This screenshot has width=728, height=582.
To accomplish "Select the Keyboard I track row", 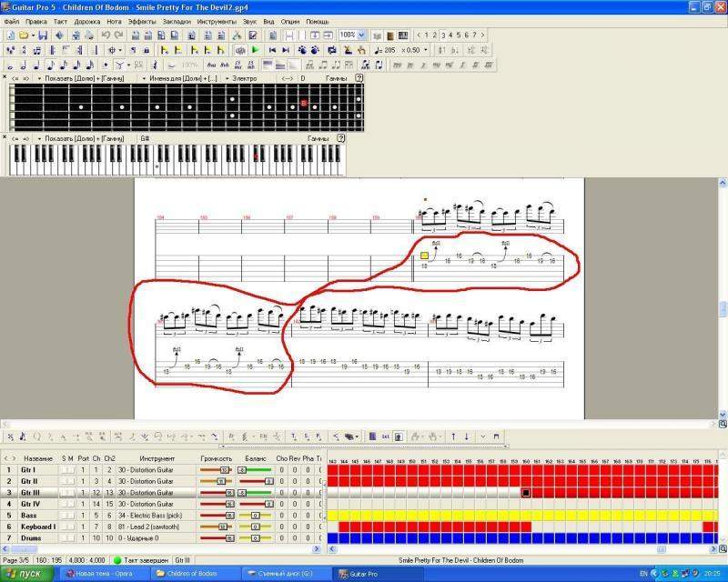I will [x=38, y=527].
